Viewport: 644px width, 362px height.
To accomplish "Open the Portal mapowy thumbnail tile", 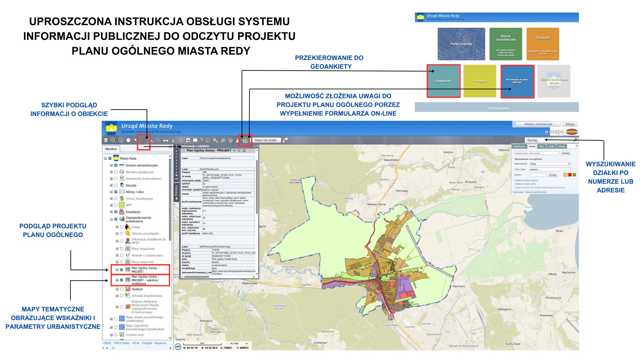I will (461, 44).
